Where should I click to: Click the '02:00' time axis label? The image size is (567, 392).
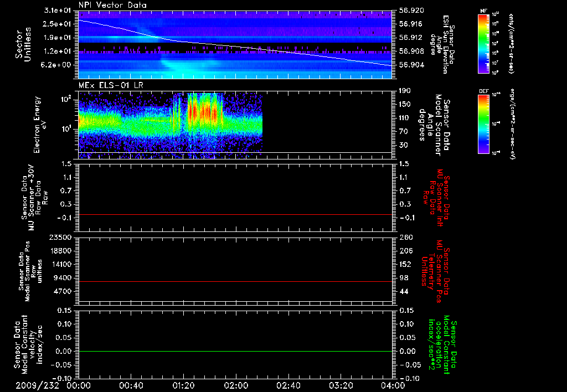(x=236, y=385)
